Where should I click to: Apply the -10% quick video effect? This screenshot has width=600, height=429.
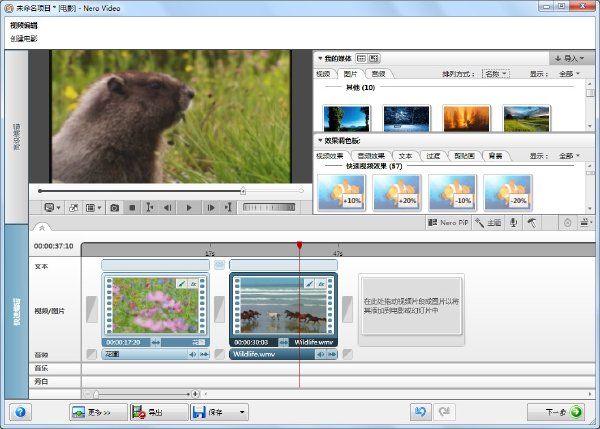[x=453, y=192]
